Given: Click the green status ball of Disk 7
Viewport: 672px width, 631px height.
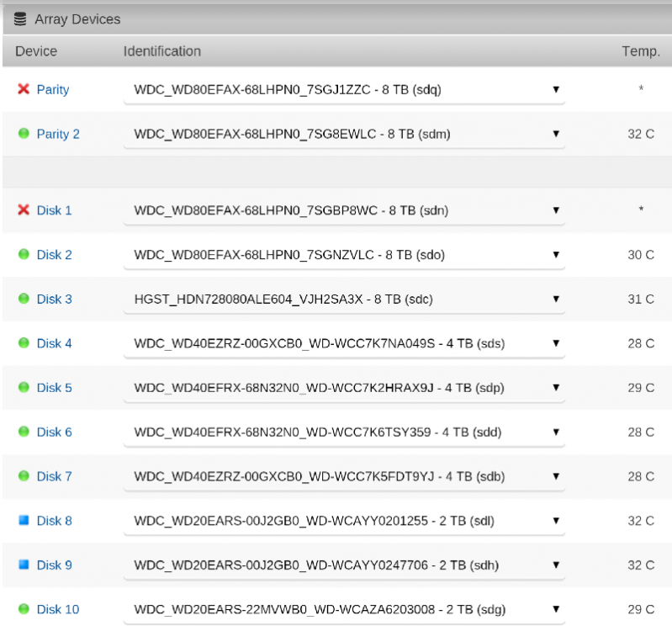Looking at the screenshot, I should click(24, 476).
